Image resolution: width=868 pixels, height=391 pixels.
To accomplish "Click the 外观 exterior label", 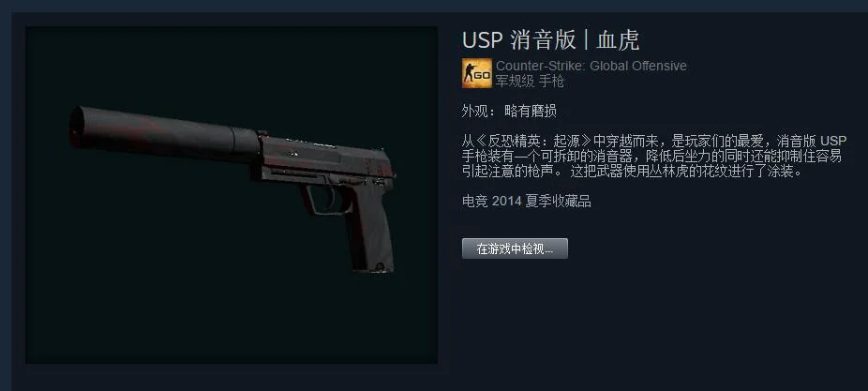I will [475, 112].
